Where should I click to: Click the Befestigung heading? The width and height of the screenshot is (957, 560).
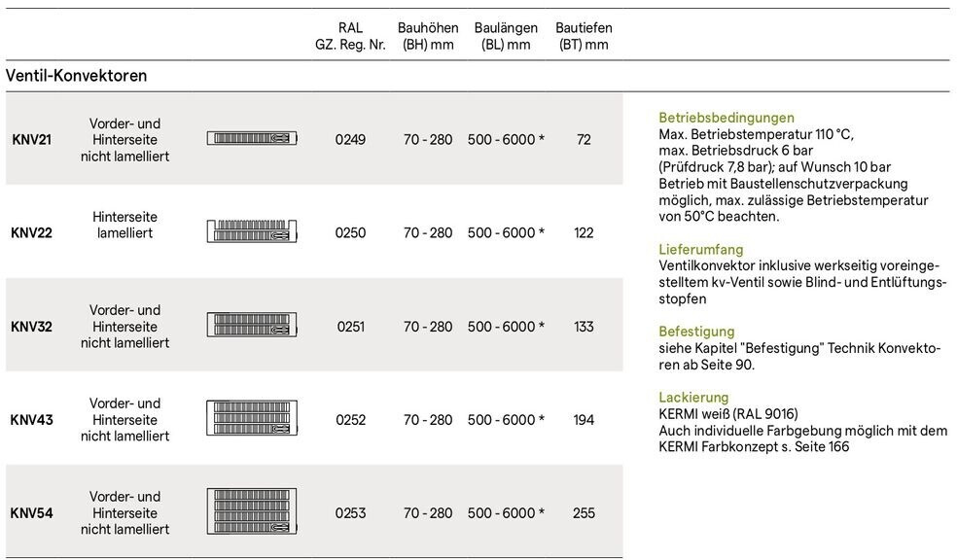coord(696,332)
